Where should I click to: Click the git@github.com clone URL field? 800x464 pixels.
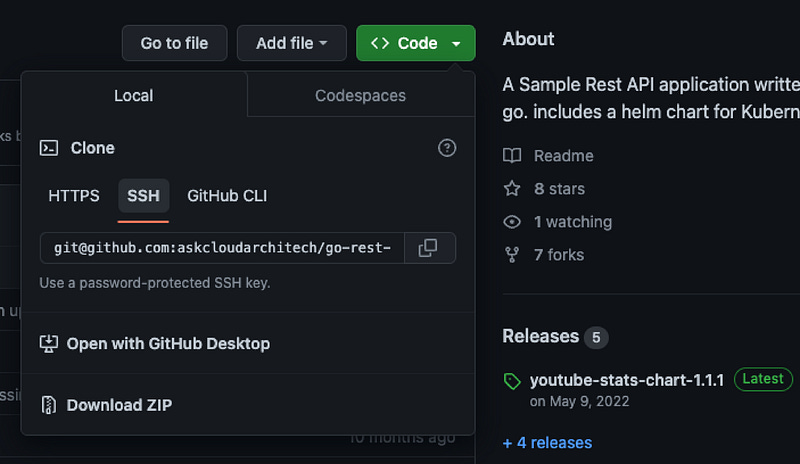click(222, 248)
